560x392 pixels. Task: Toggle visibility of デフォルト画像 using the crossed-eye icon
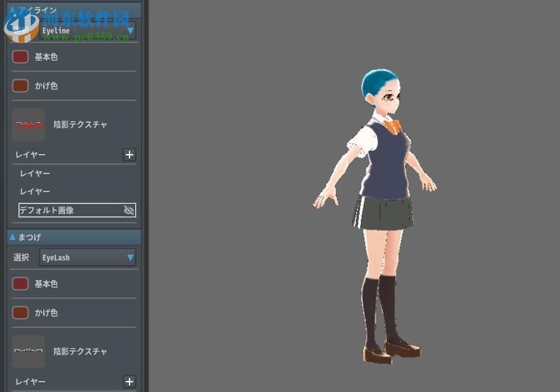pyautogui.click(x=129, y=210)
